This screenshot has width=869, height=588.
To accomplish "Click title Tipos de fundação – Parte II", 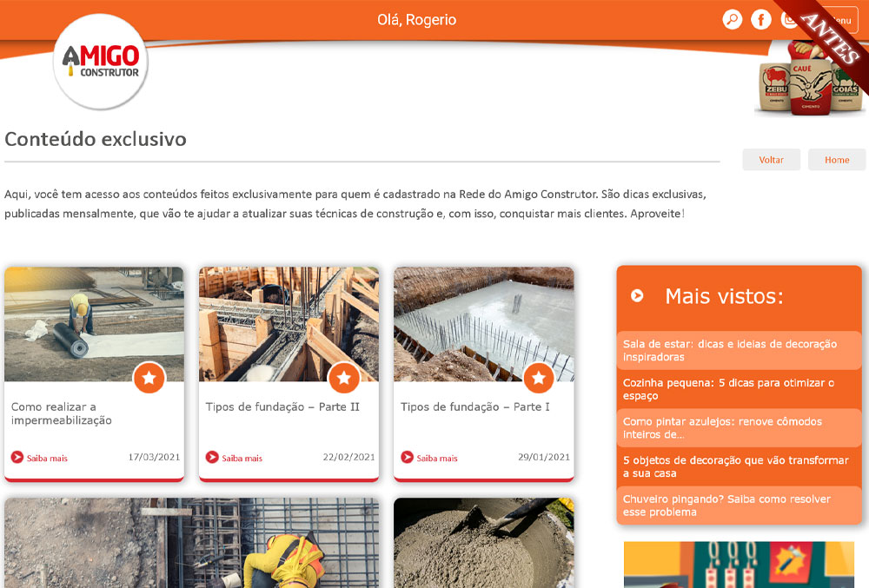I will (282, 407).
